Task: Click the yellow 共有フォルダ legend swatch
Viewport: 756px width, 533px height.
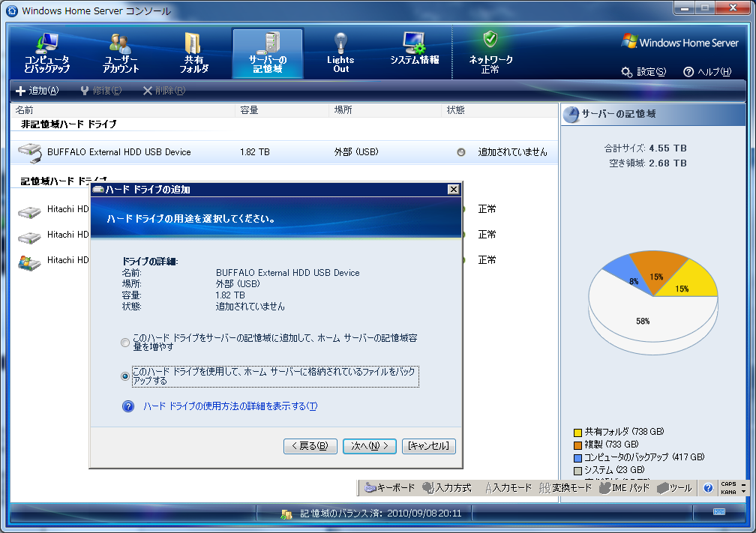Action: [577, 433]
